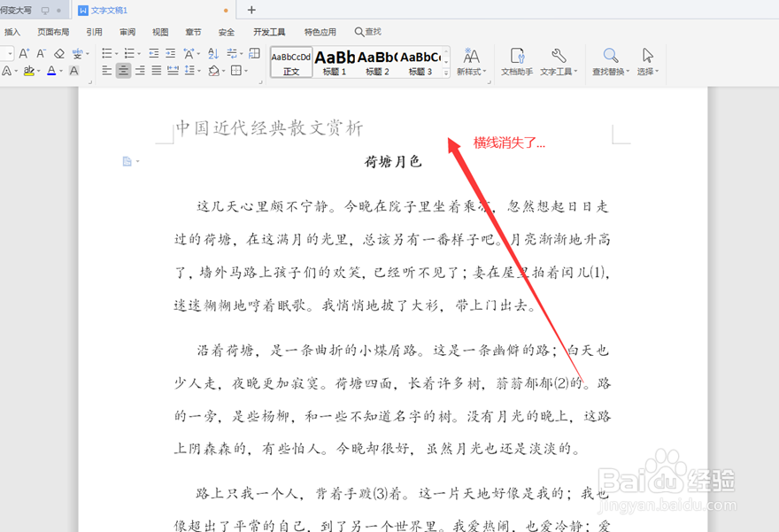Open shading color dropdown arrow
779x532 pixels.
pos(224,71)
